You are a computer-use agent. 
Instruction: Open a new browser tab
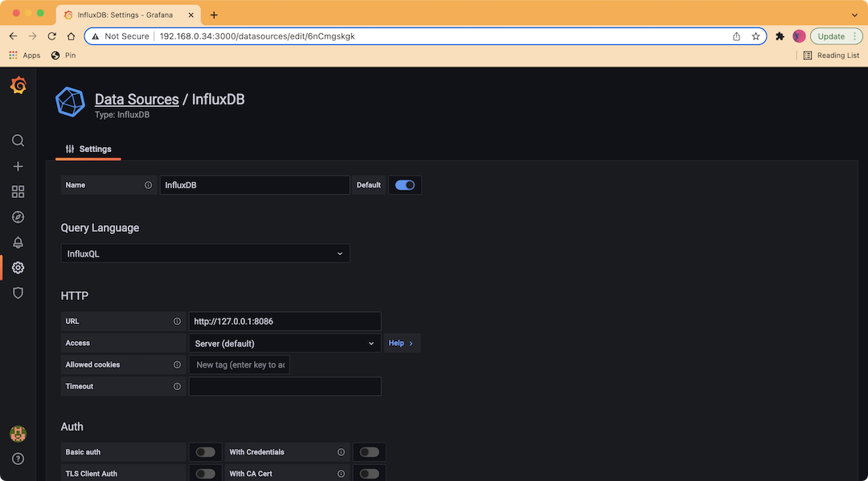(214, 15)
